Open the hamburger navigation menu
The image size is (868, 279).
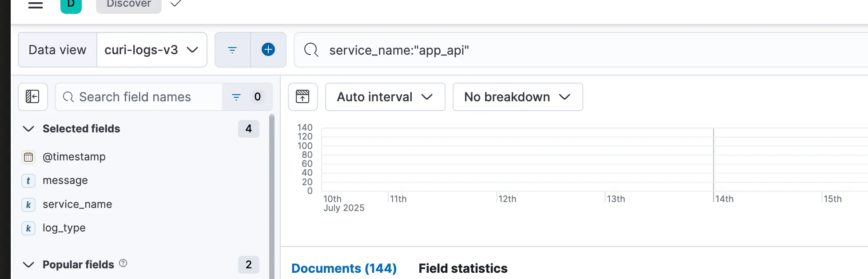coord(36,4)
